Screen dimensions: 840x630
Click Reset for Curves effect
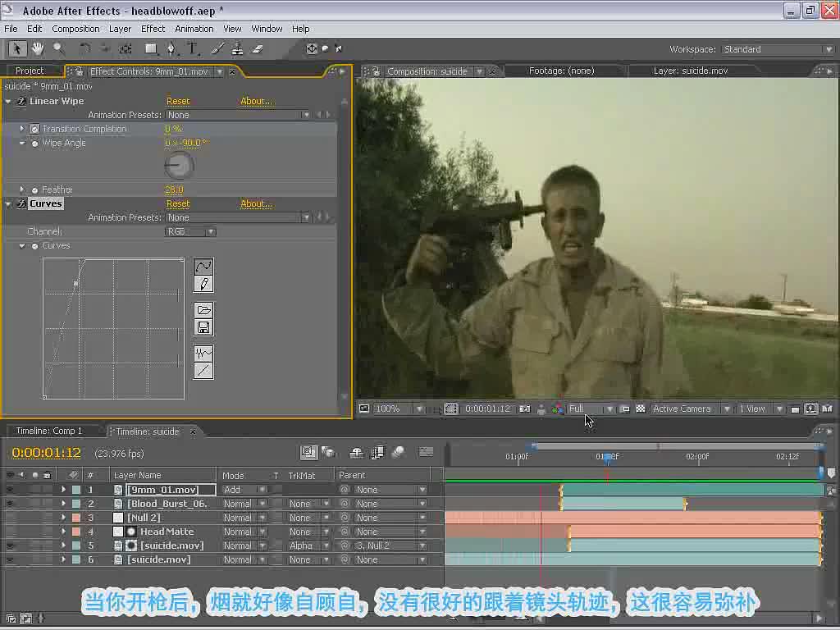[178, 203]
